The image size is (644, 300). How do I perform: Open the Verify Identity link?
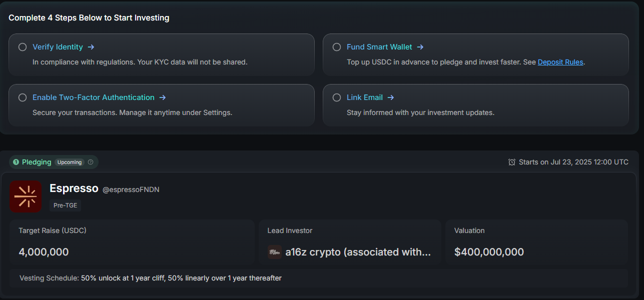pyautogui.click(x=58, y=47)
